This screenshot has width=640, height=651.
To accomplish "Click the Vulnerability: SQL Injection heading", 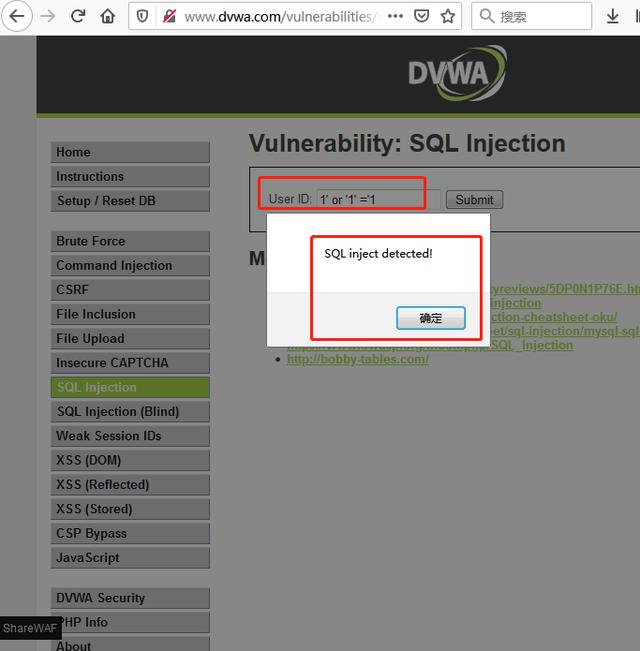I will click(x=407, y=144).
